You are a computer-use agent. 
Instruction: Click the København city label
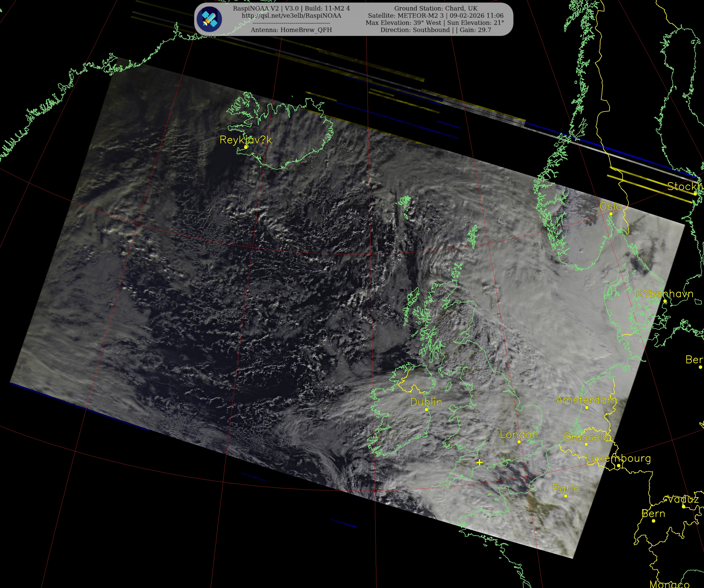(x=664, y=294)
